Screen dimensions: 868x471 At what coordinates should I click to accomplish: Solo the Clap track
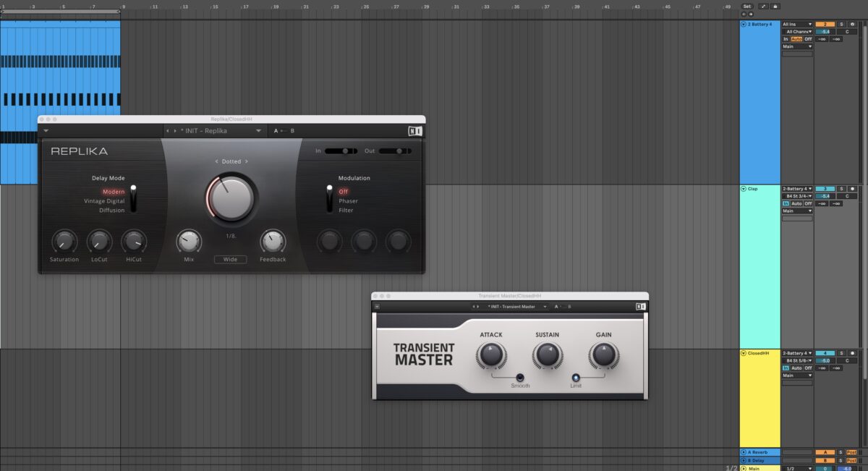(x=841, y=189)
